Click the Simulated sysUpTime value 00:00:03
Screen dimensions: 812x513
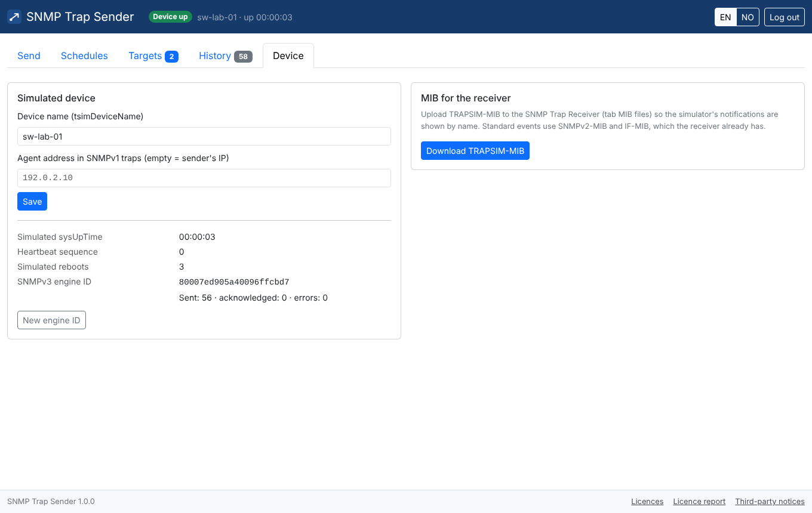[x=197, y=237]
